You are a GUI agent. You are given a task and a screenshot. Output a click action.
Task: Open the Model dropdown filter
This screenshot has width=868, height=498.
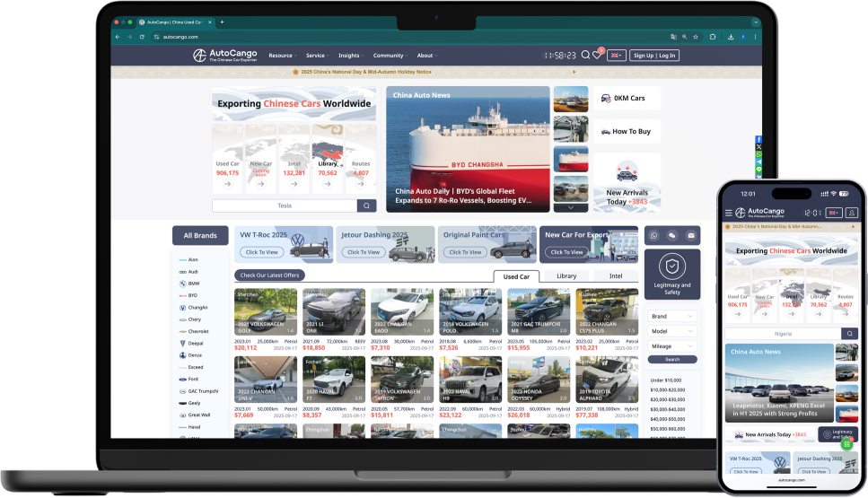coord(672,331)
